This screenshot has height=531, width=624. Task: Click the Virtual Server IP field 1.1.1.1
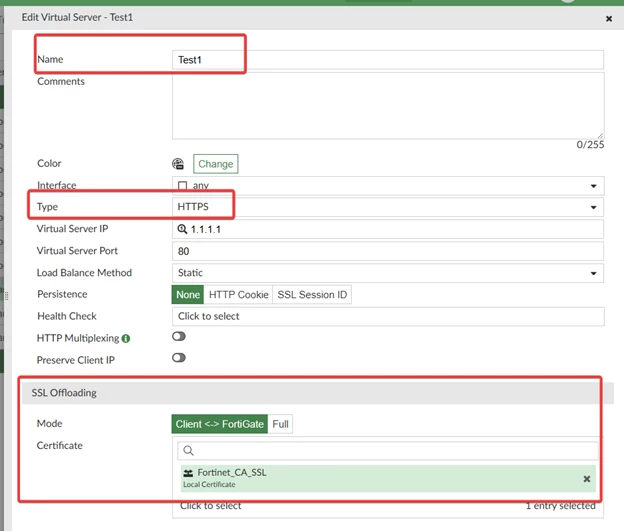point(388,229)
